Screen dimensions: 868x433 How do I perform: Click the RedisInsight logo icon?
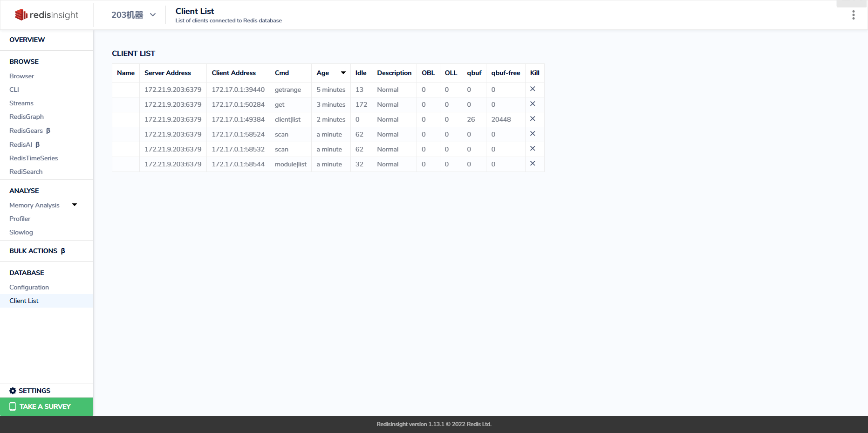pyautogui.click(x=21, y=14)
